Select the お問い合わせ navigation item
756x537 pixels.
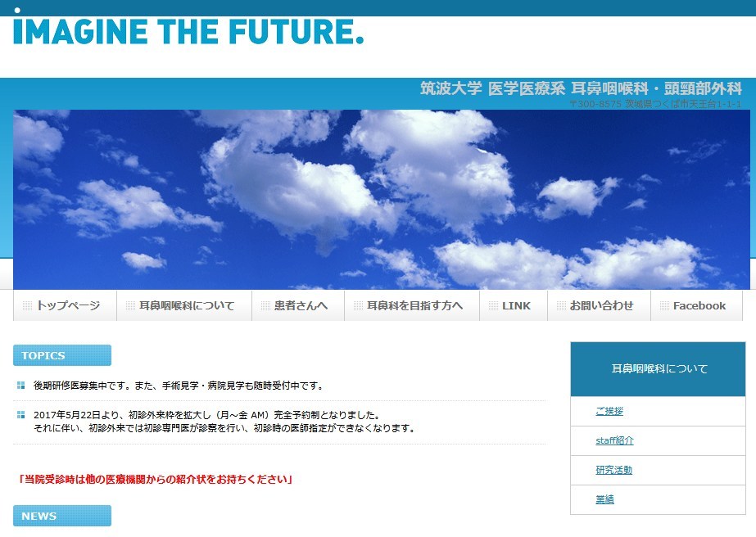[x=600, y=306]
